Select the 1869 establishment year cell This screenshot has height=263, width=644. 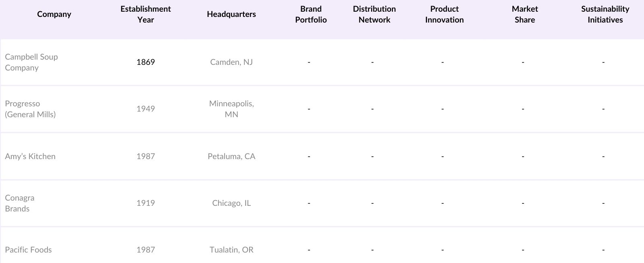[x=145, y=62]
